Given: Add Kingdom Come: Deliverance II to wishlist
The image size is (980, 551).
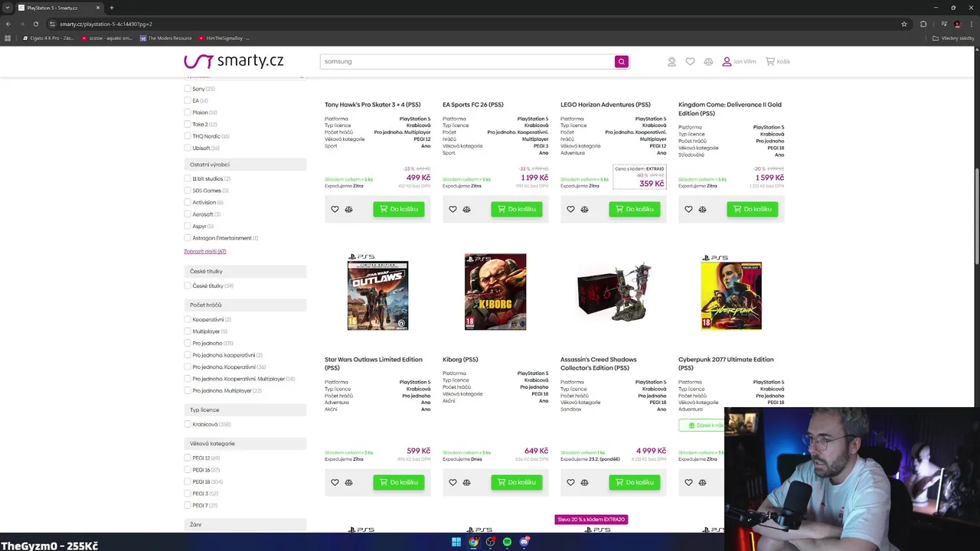Looking at the screenshot, I should coord(688,209).
